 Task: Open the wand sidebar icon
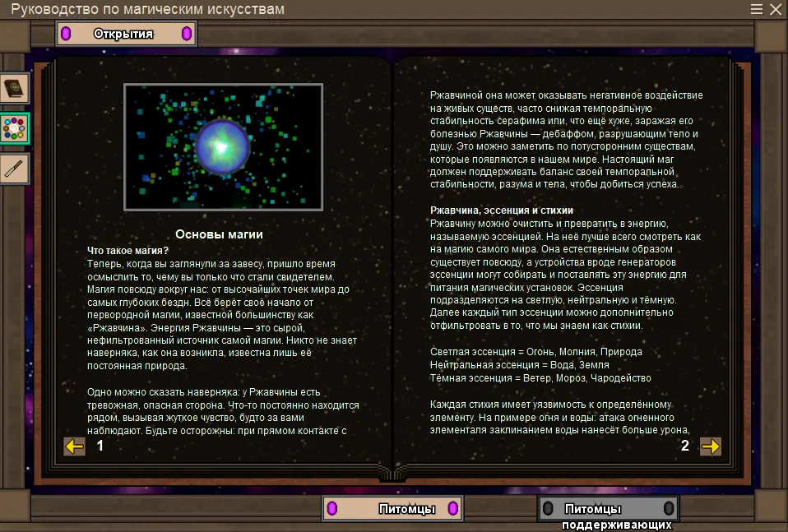tap(14, 169)
